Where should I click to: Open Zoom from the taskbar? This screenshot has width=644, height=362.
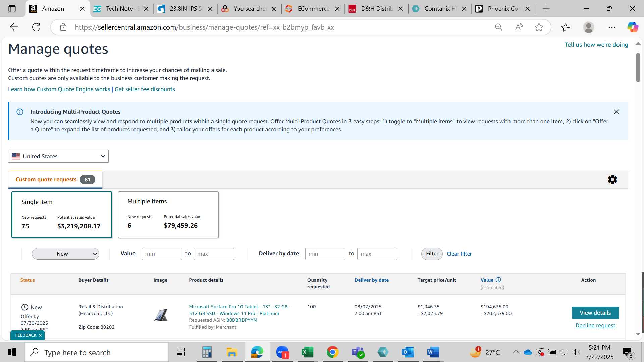[282, 352]
